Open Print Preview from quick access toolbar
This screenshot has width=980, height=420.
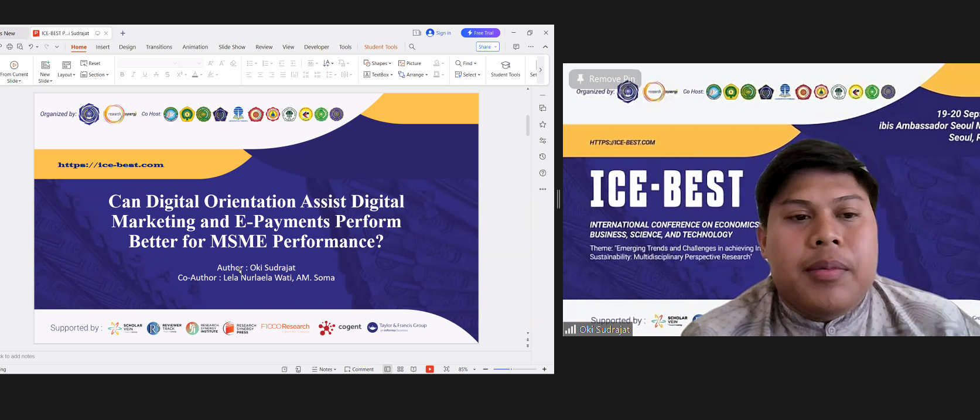(x=20, y=47)
